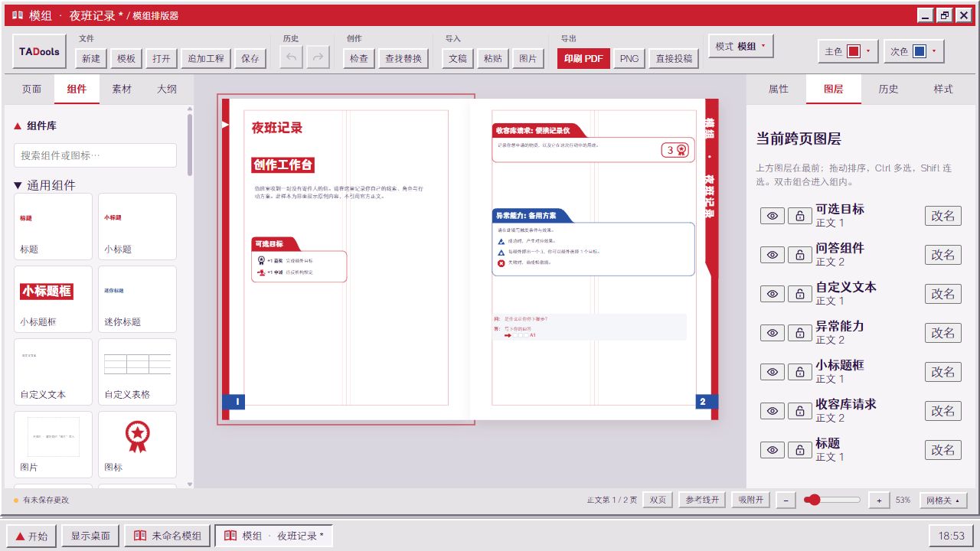This screenshot has width=980, height=551.
Task: Lock the 异常能力 layer
Action: (x=800, y=333)
